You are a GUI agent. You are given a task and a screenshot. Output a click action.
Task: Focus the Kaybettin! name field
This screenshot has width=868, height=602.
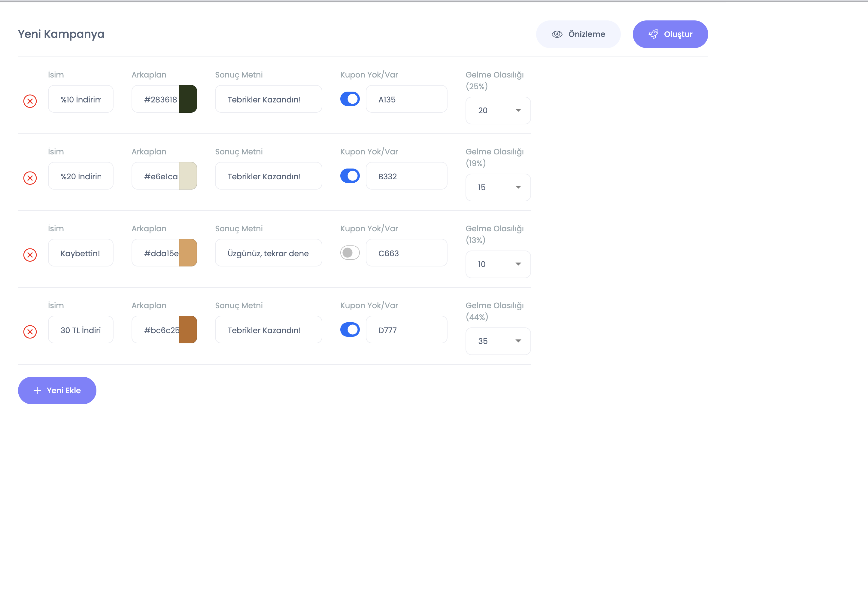pos(81,253)
